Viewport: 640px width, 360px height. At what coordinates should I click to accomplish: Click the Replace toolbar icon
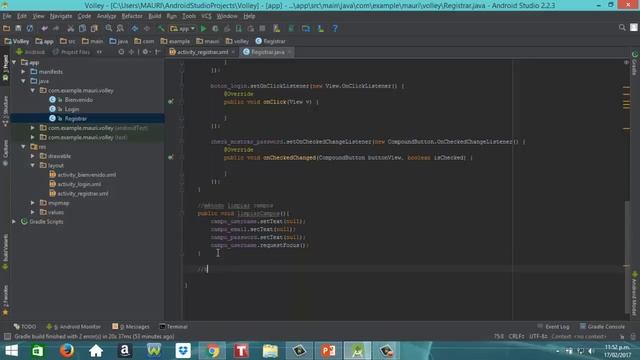coord(120,29)
